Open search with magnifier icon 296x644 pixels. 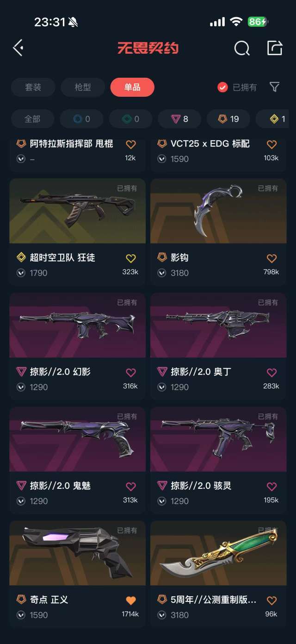pos(242,48)
